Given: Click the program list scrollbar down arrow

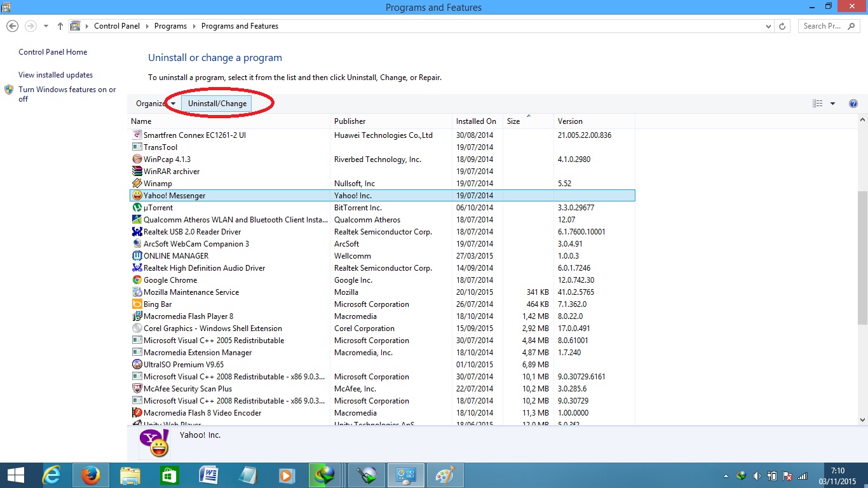Looking at the screenshot, I should pyautogui.click(x=862, y=419).
